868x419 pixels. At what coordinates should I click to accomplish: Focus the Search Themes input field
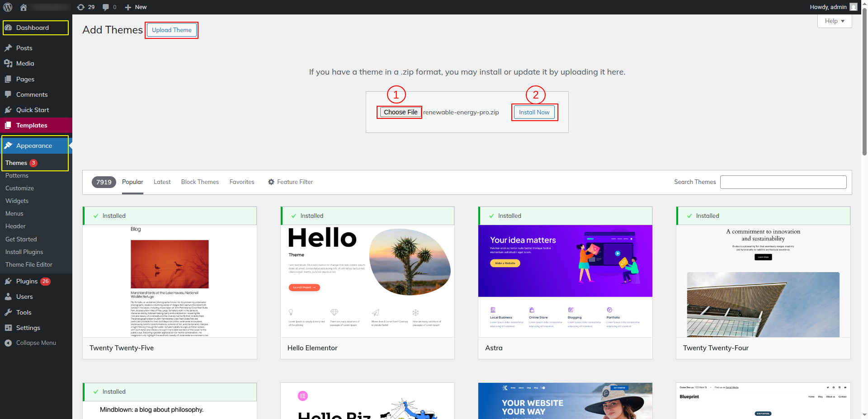783,182
